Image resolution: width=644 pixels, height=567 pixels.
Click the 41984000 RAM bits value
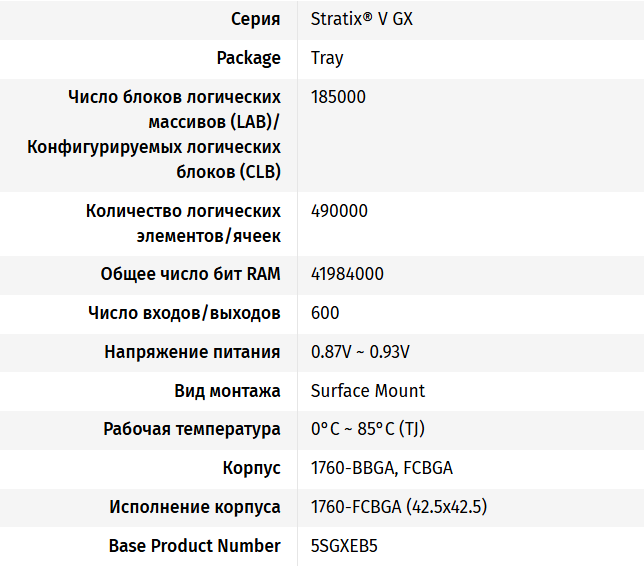[347, 274]
